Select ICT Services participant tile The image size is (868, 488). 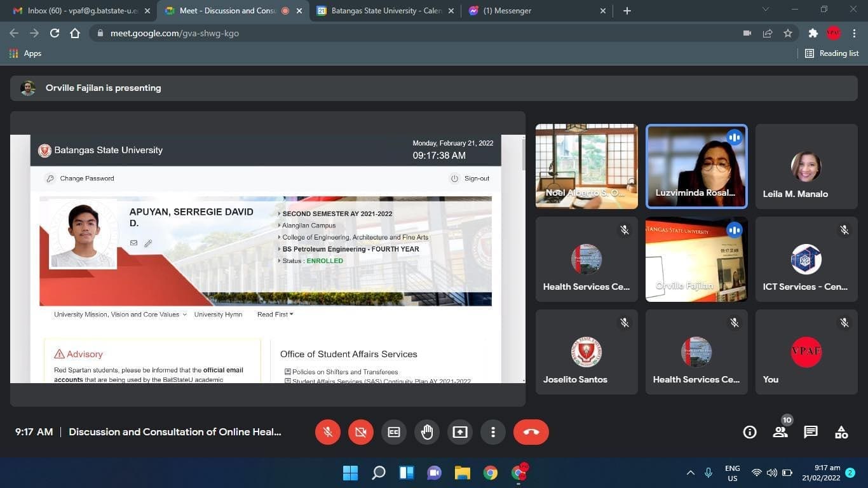tap(806, 259)
